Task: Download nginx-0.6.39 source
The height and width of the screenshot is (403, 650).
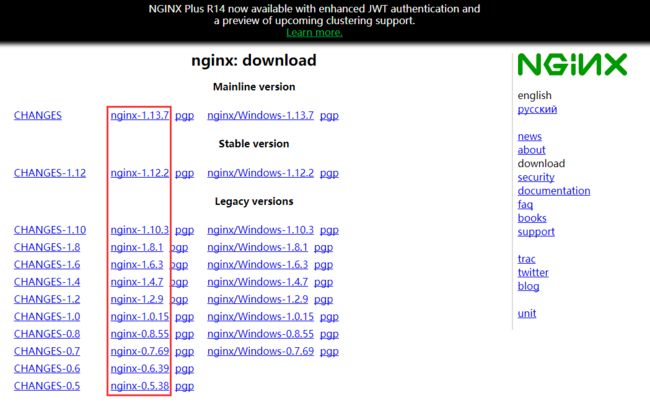Action: pyautogui.click(x=140, y=369)
